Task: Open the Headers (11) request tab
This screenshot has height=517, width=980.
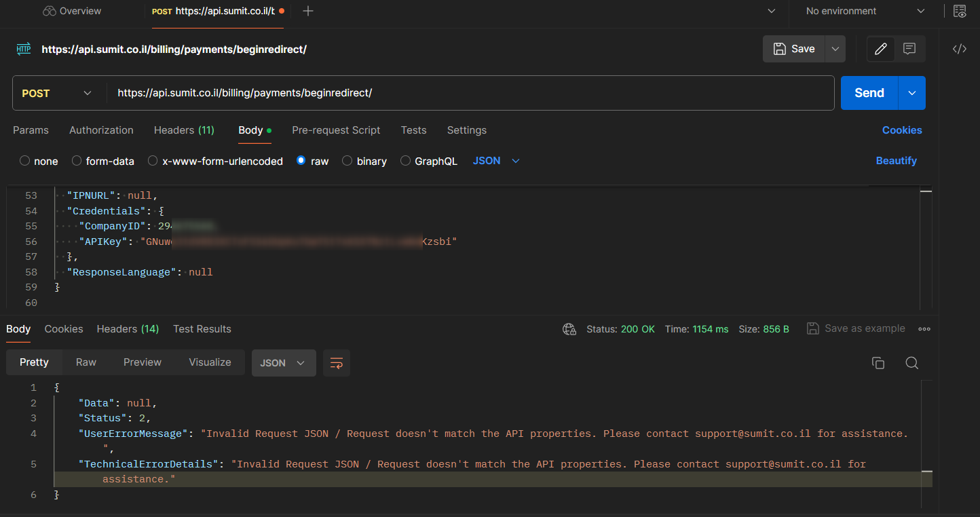Action: tap(184, 130)
